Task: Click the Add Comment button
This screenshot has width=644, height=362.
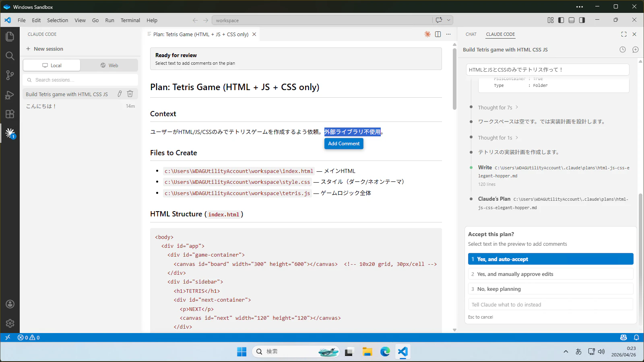Action: click(x=344, y=144)
